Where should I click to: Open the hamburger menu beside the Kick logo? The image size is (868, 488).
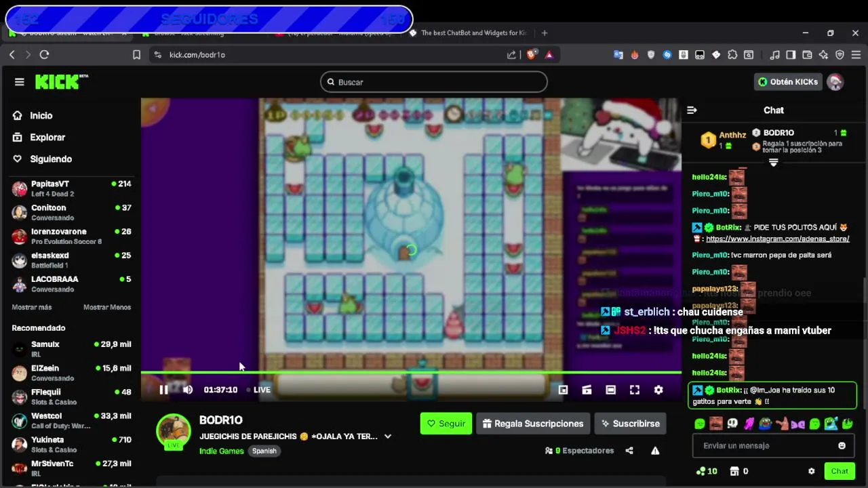(x=19, y=82)
